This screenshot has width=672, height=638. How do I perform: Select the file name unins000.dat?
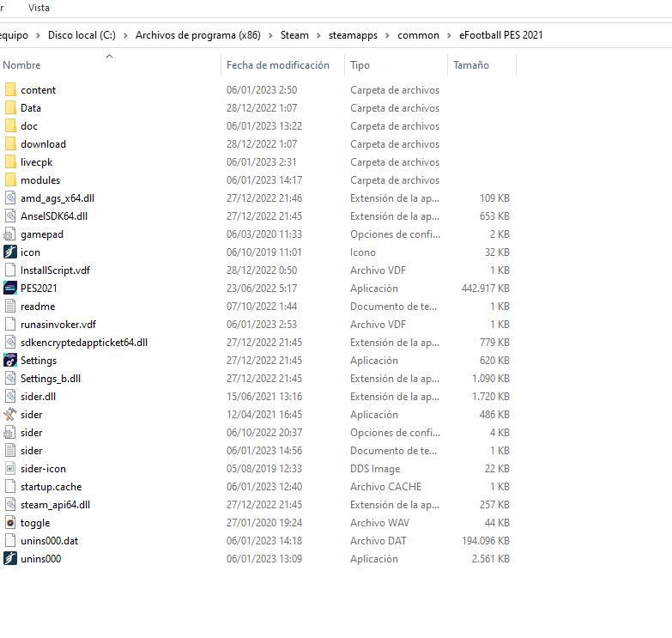click(49, 541)
